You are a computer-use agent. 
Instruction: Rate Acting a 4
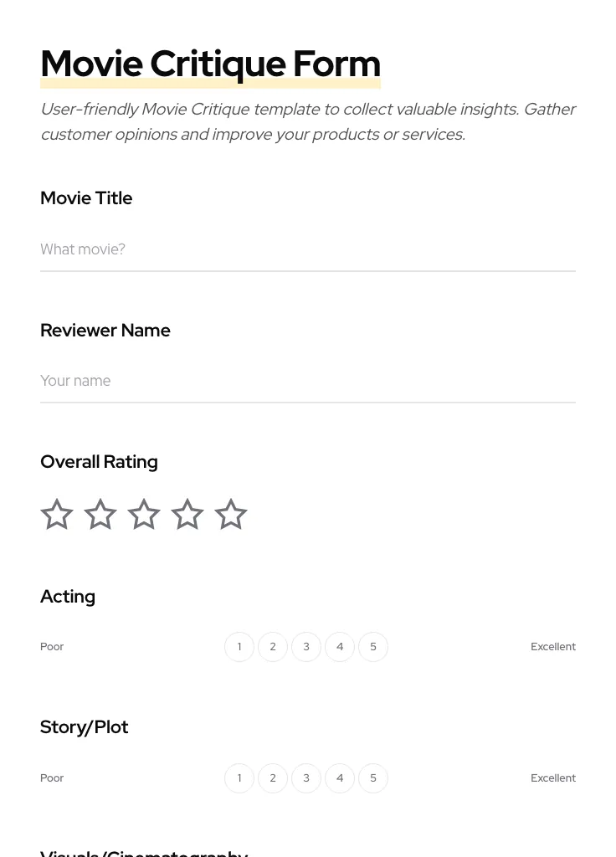[340, 646]
